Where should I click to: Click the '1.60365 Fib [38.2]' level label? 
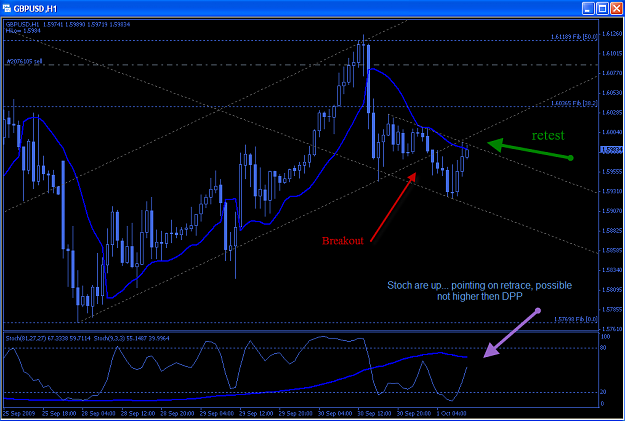point(574,103)
